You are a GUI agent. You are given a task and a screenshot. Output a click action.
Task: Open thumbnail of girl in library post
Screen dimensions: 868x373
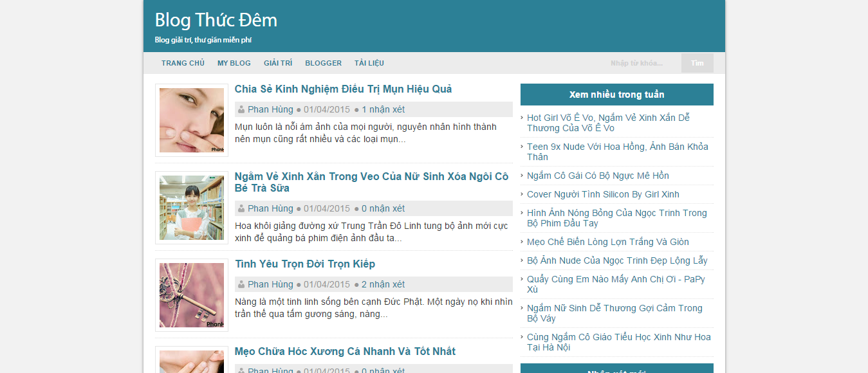pyautogui.click(x=192, y=208)
